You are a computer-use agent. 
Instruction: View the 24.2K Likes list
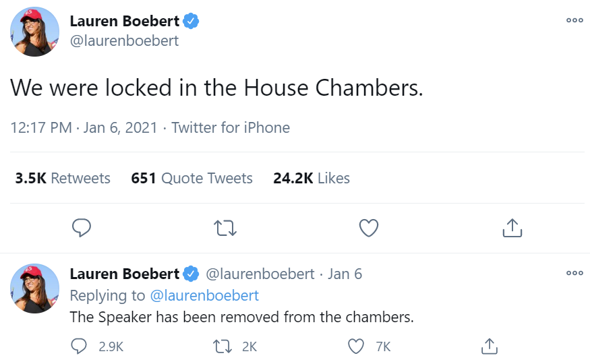click(311, 178)
